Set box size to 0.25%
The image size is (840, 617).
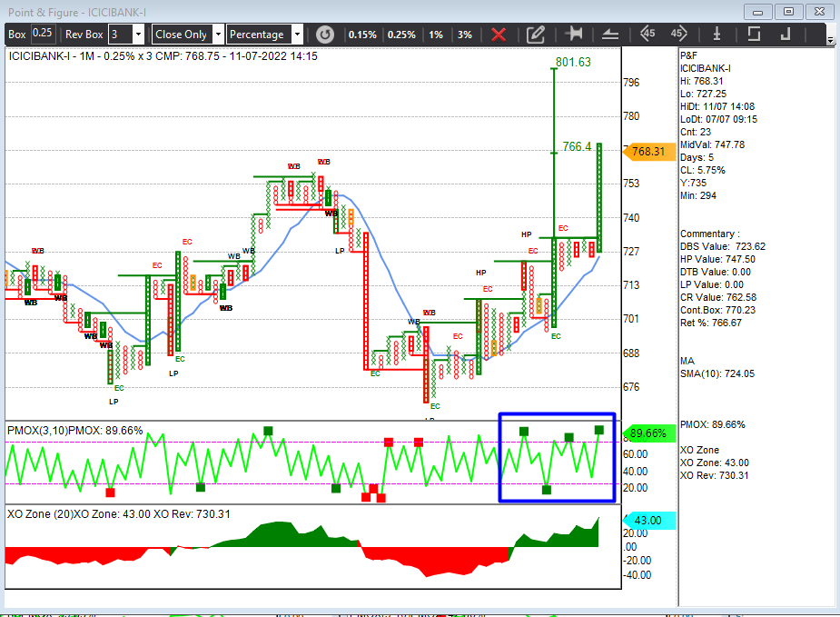click(x=401, y=35)
